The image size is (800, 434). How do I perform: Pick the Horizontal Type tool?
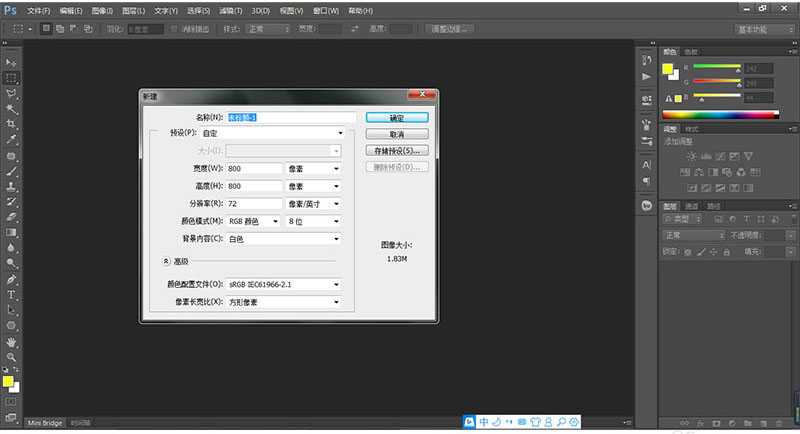coord(12,295)
